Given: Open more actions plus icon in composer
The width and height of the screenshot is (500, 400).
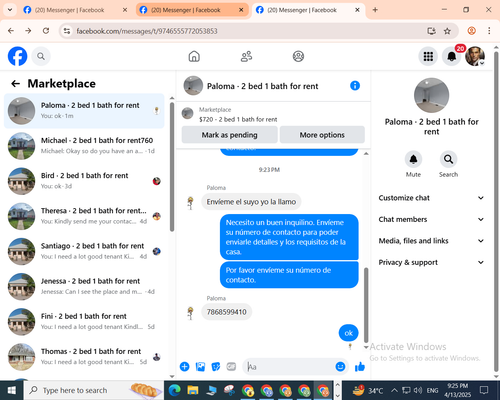Looking at the screenshot, I should click(184, 367).
